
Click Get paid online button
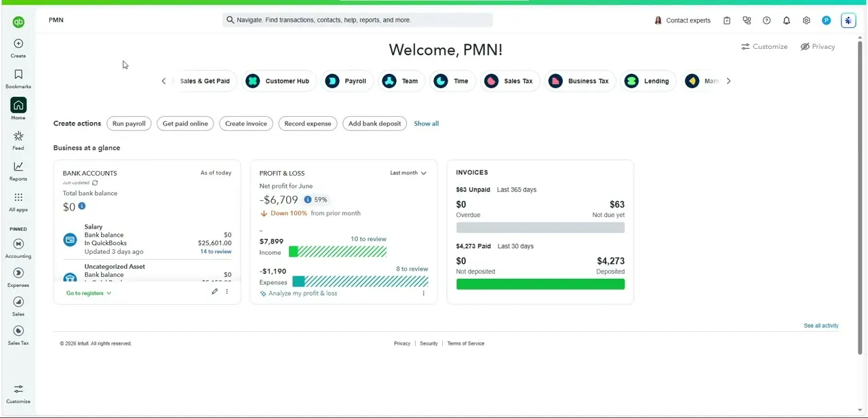pyautogui.click(x=185, y=123)
